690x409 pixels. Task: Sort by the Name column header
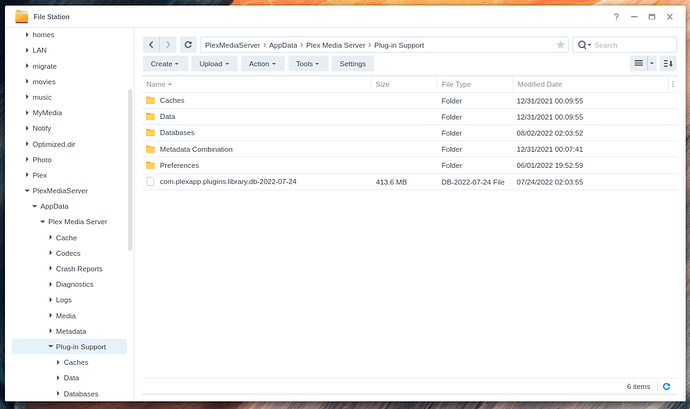coord(257,84)
